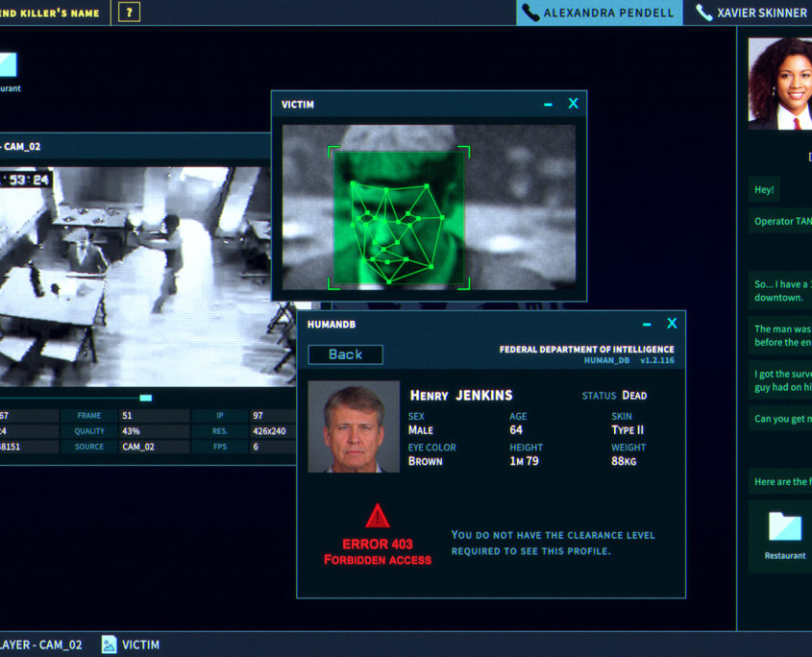Select the Alexandra Pendell phone icon
The width and height of the screenshot is (812, 657).
click(529, 12)
